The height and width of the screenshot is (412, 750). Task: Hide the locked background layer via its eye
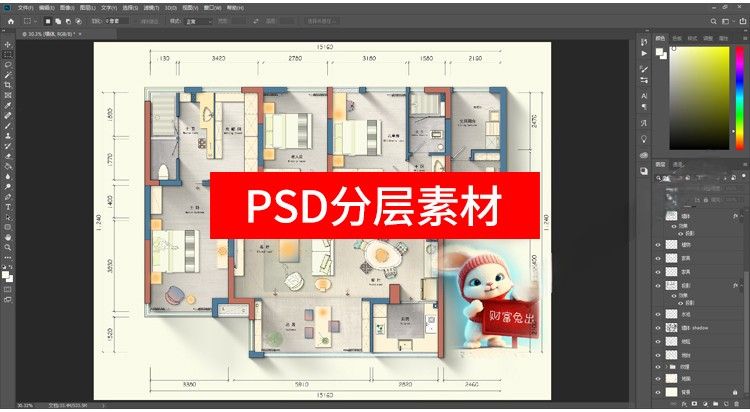tap(658, 392)
